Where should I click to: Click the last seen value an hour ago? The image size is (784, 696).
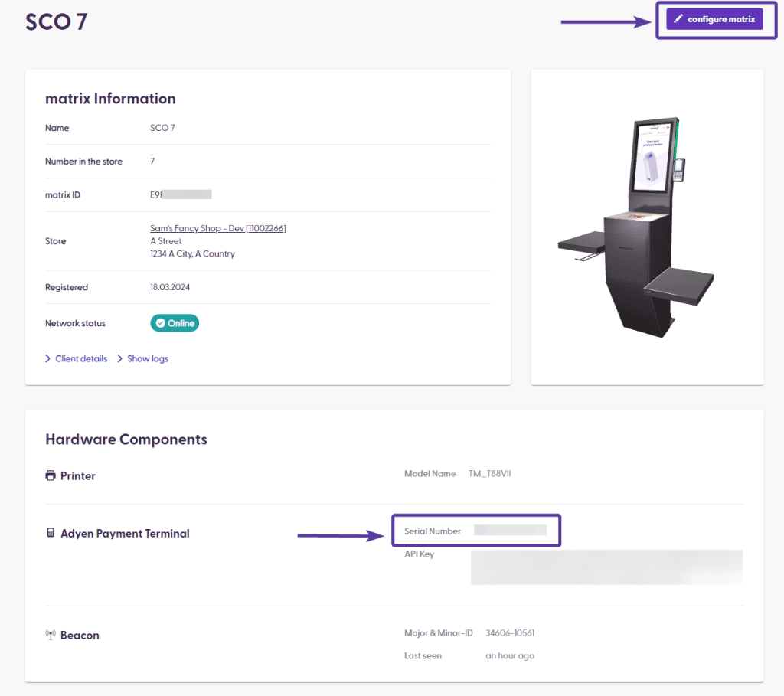pos(510,655)
